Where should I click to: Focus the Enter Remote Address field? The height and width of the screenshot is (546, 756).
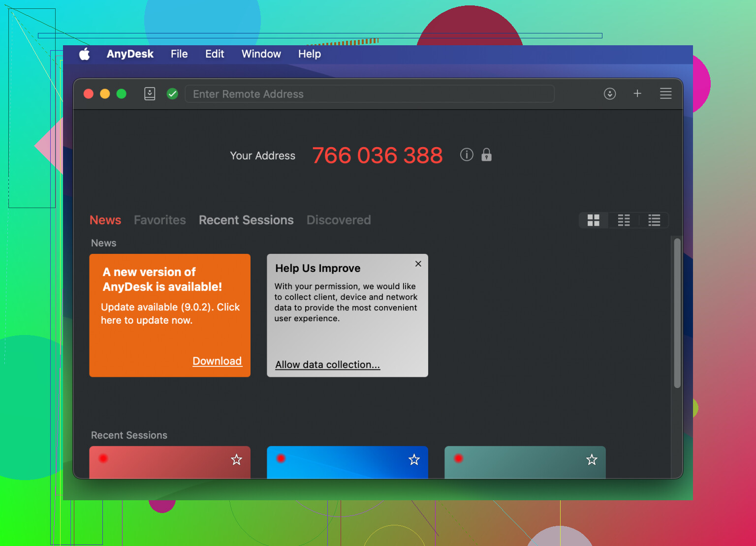click(x=369, y=94)
